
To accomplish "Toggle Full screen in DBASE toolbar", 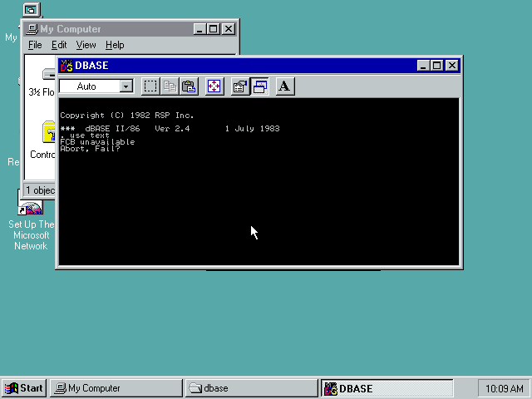I will (214, 86).
